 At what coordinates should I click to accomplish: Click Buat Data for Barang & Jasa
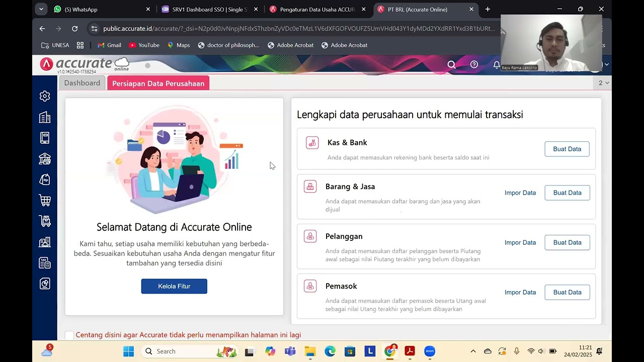tap(567, 193)
